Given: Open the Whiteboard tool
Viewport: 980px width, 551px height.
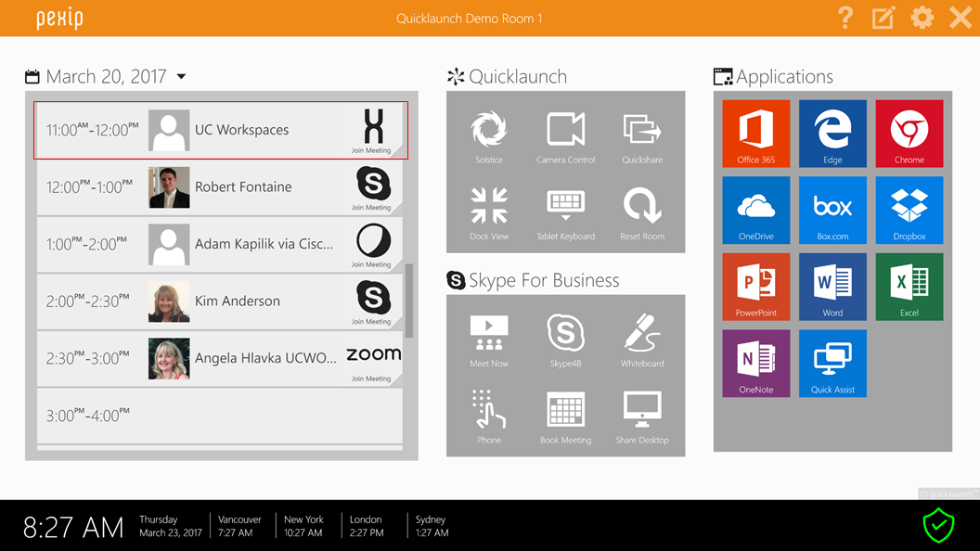Looking at the screenshot, I should 642,340.
